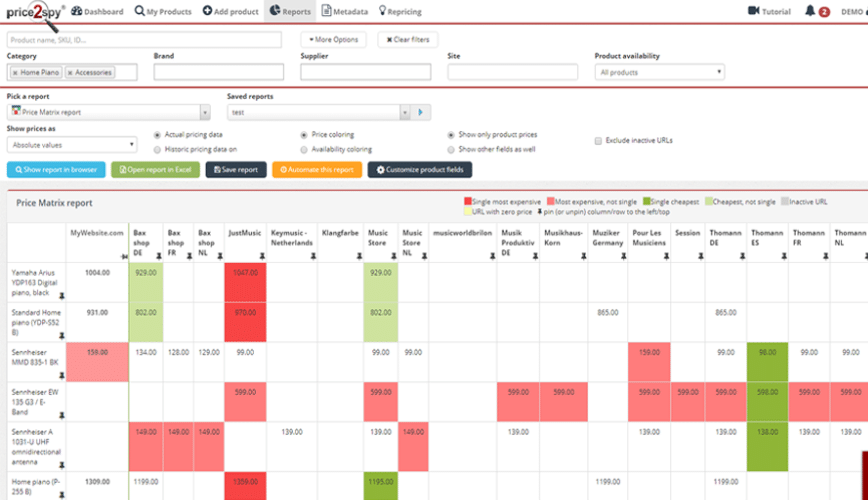Run the saved report play button
Screen dimensions: 868x500
coord(422,113)
